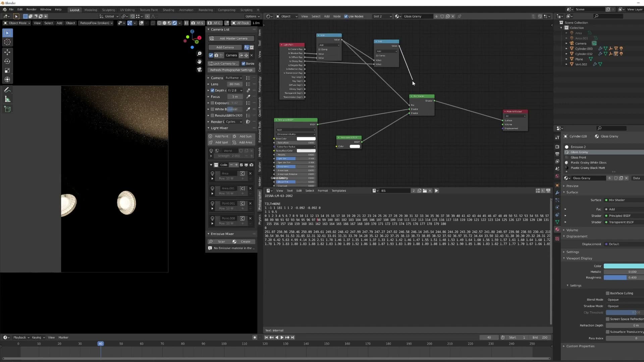Activate the Move tool in the viewport toolbar

coord(7,52)
